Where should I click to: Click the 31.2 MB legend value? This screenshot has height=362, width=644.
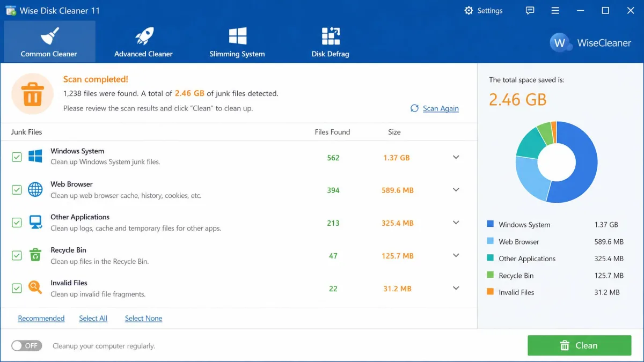[607, 292]
